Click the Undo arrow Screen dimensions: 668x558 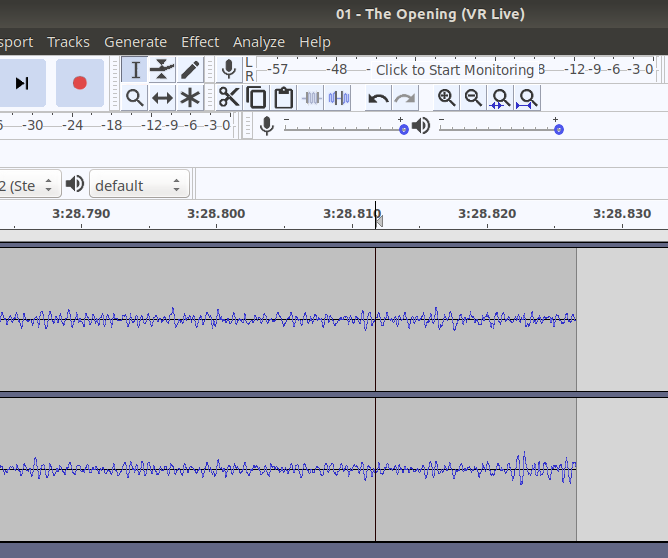(378, 98)
